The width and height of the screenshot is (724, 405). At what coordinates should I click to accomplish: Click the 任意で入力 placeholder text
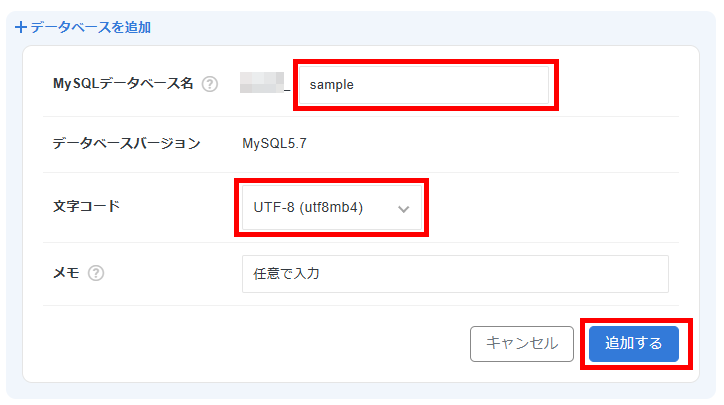coord(287,274)
